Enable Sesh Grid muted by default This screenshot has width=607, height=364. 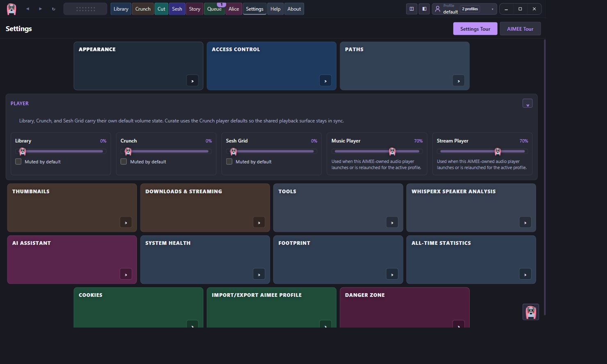click(x=229, y=162)
